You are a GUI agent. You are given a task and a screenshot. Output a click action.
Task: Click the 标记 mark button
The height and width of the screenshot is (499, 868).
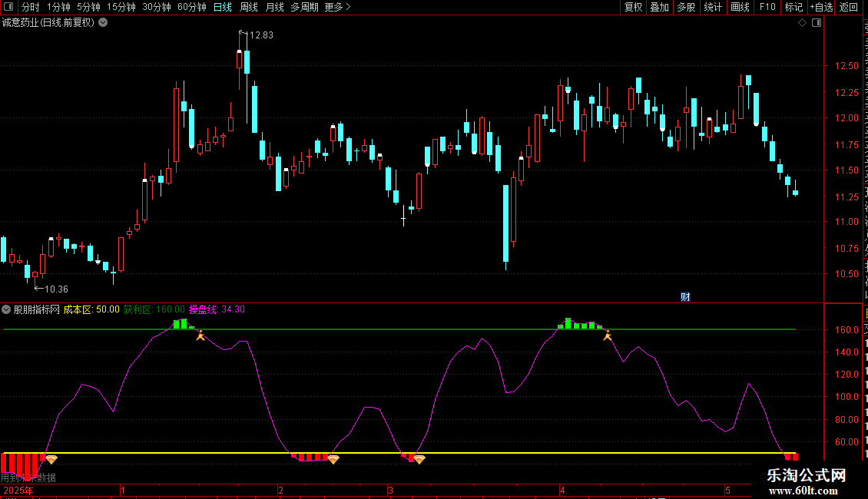coord(793,7)
